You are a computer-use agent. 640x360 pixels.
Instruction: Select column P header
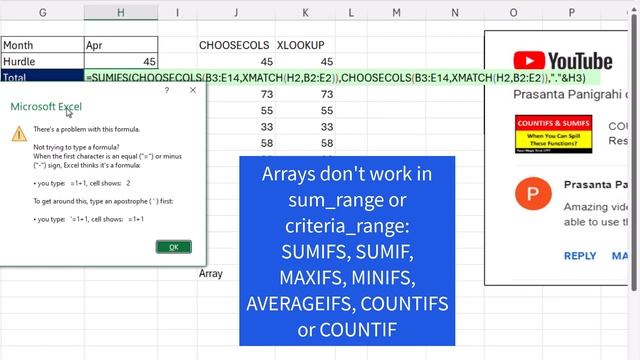pyautogui.click(x=571, y=13)
